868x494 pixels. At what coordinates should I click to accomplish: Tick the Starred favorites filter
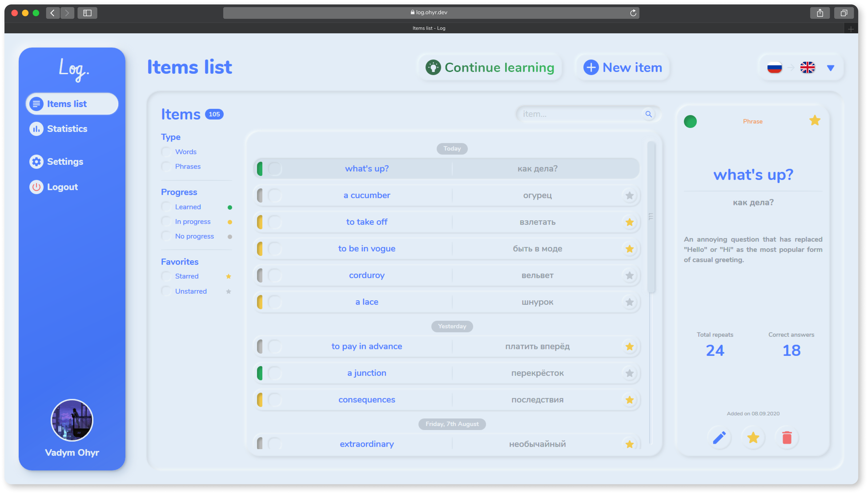point(166,276)
